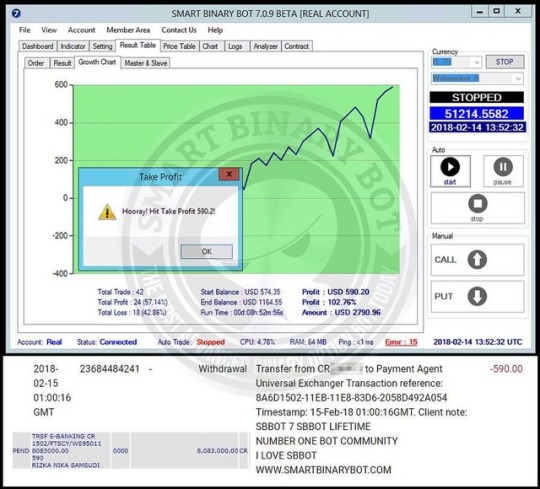Switch to the Dashboard tab
This screenshot has width=540, height=489.
pyautogui.click(x=38, y=46)
